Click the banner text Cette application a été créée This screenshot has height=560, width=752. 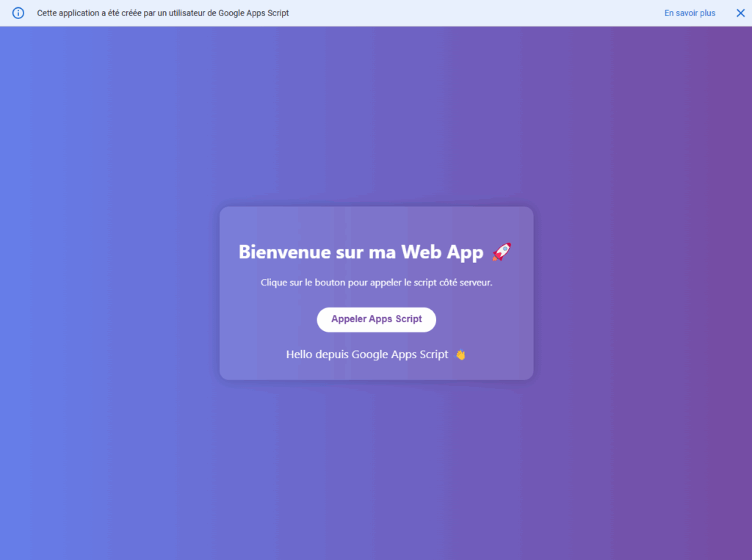(x=162, y=13)
